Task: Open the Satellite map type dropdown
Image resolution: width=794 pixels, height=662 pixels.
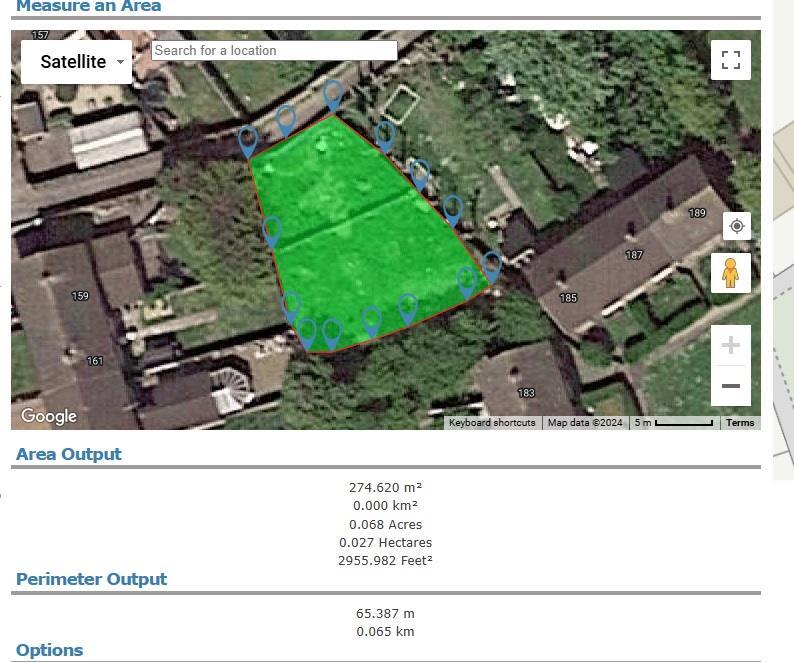Action: [x=78, y=62]
